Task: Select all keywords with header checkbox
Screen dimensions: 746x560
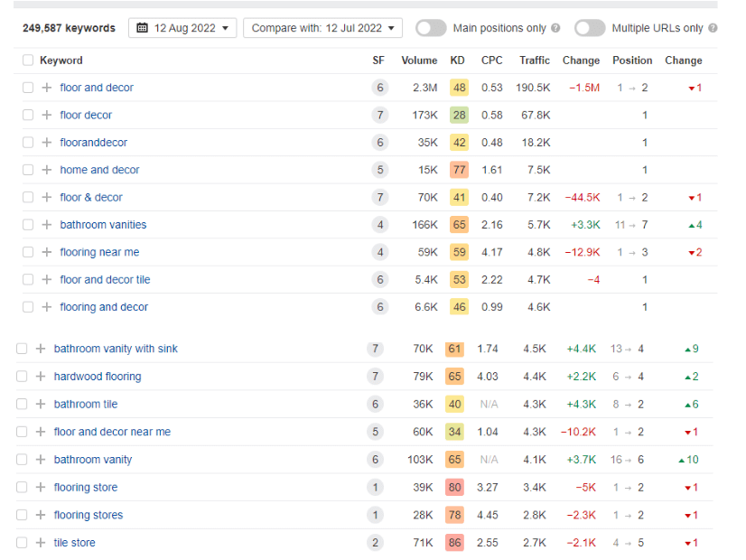Action: click(x=28, y=61)
